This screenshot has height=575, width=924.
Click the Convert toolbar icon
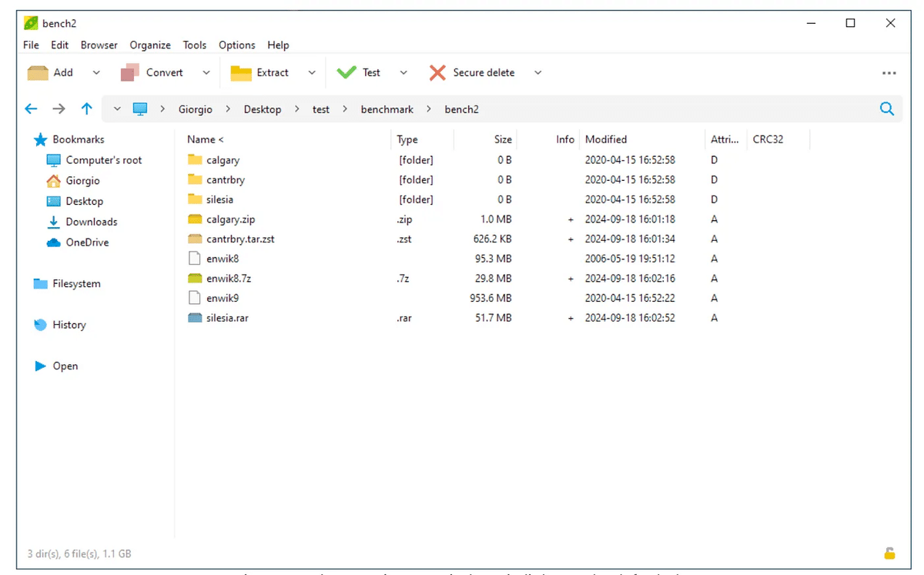click(x=129, y=72)
